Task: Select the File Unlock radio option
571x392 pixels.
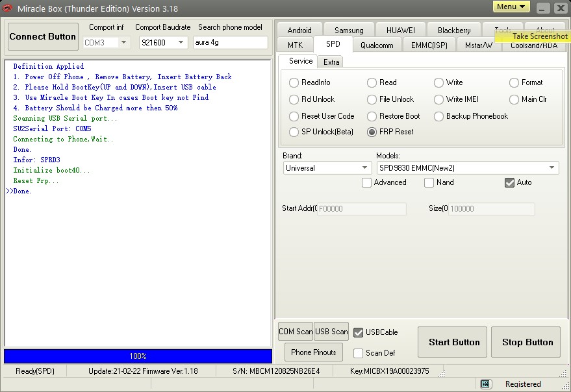Action: (390, 99)
